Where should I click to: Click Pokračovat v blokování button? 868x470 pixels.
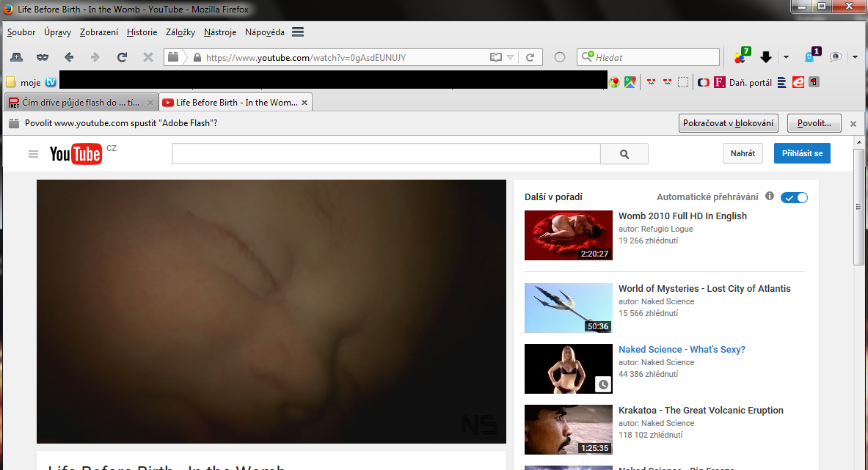coord(729,123)
